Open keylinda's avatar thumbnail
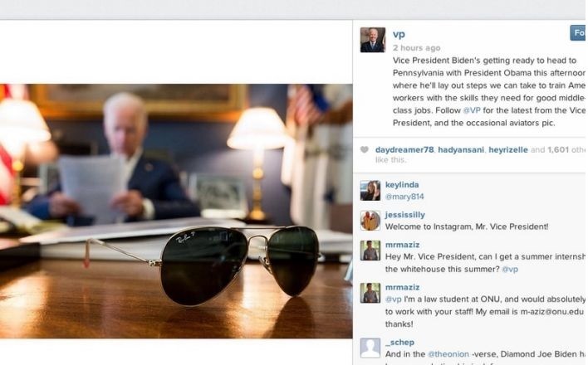Screen dimensions: 588x365 [x=370, y=190]
